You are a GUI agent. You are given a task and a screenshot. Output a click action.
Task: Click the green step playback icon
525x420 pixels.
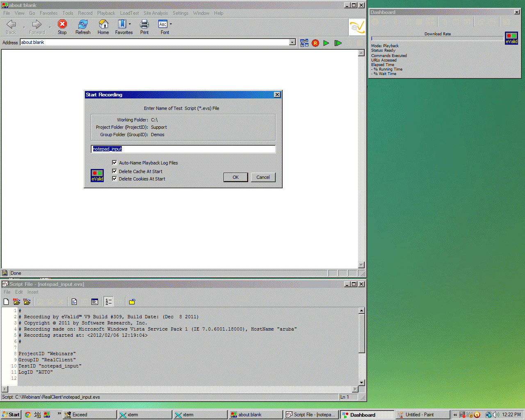coord(338,43)
